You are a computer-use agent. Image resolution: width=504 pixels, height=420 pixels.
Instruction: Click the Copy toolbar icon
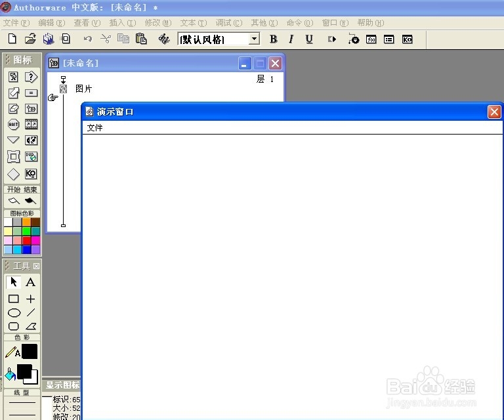[123, 39]
